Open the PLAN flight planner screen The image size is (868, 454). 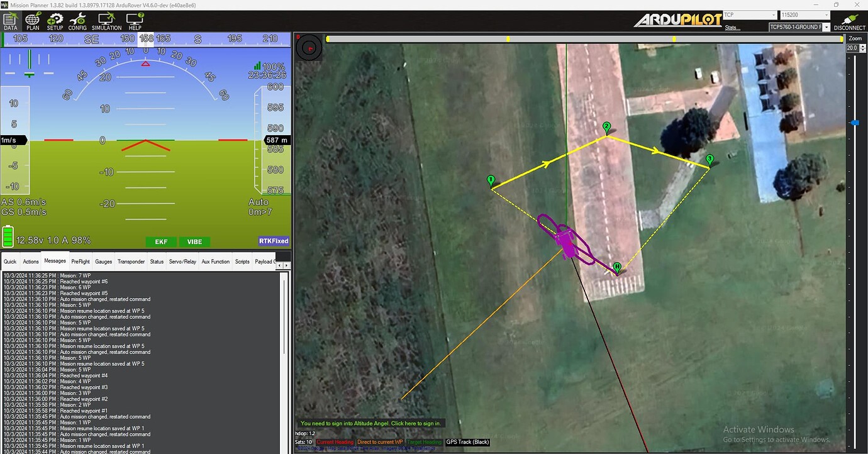pos(33,21)
